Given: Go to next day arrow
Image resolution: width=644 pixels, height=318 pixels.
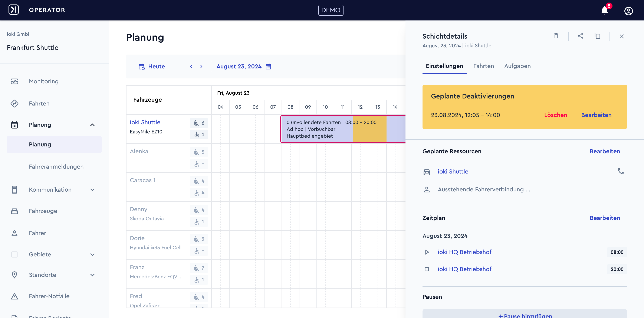Looking at the screenshot, I should click(x=201, y=66).
